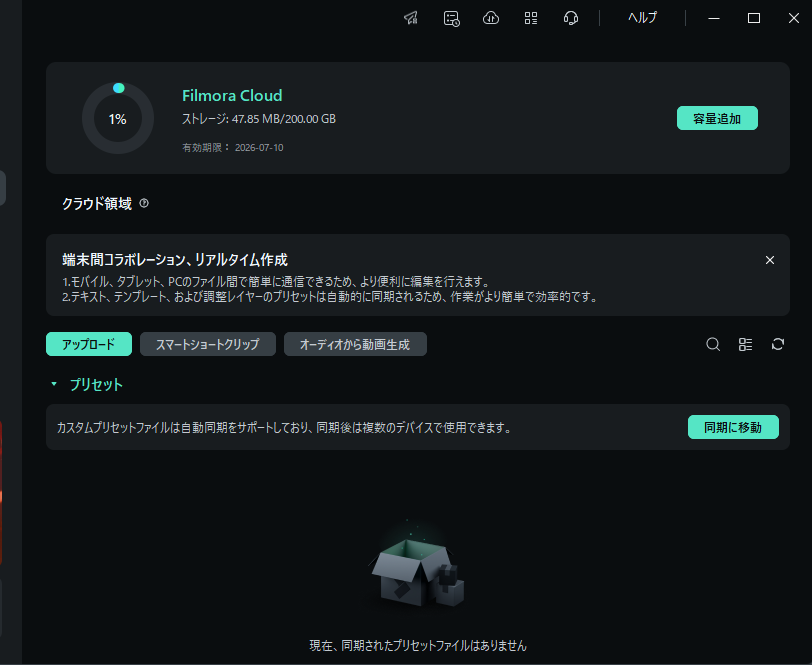Click the search magnifier icon
This screenshot has width=812, height=665.
[x=713, y=344]
